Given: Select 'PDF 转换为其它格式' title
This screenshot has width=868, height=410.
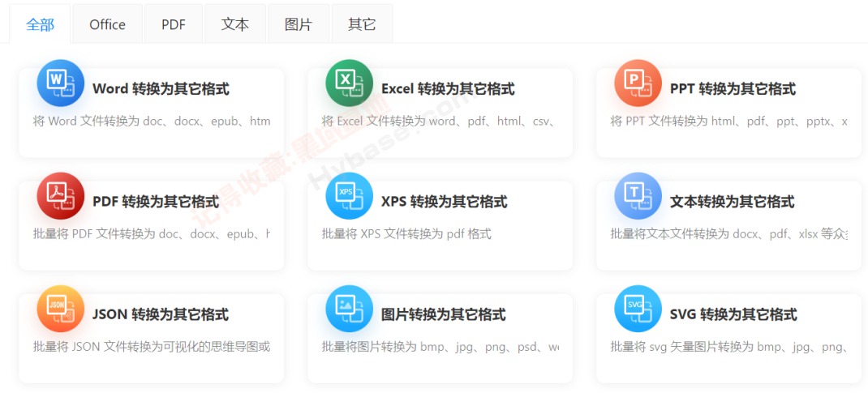Looking at the screenshot, I should pos(156,202).
